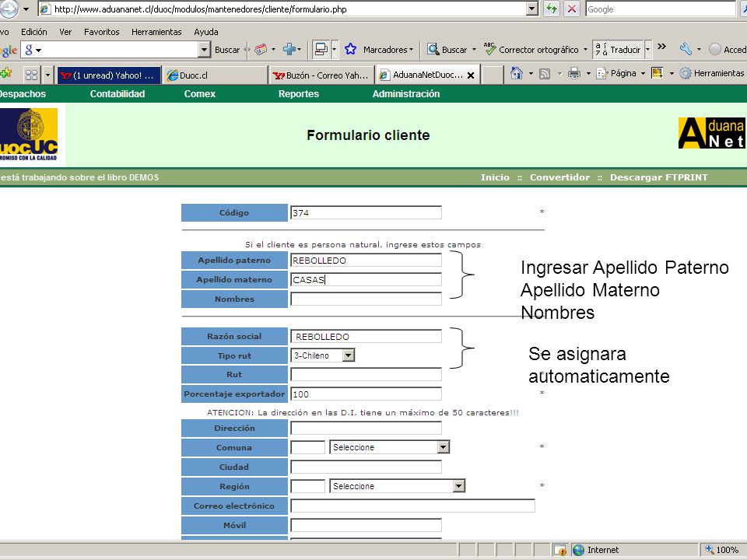Screen dimensions: 747x560
Task: Switch to the Yahoo! unread mail tab
Action: click(109, 75)
